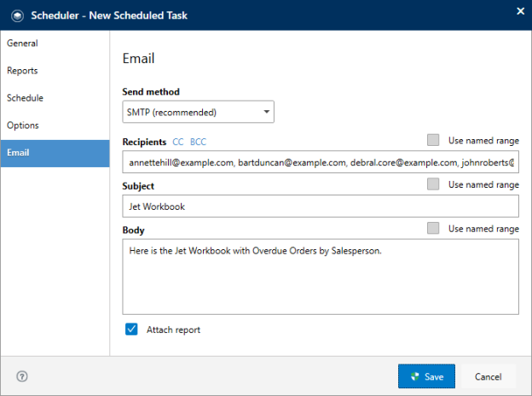Add BCC recipients via BCC link
Screen dimensions: 532x396
pyautogui.click(x=198, y=142)
